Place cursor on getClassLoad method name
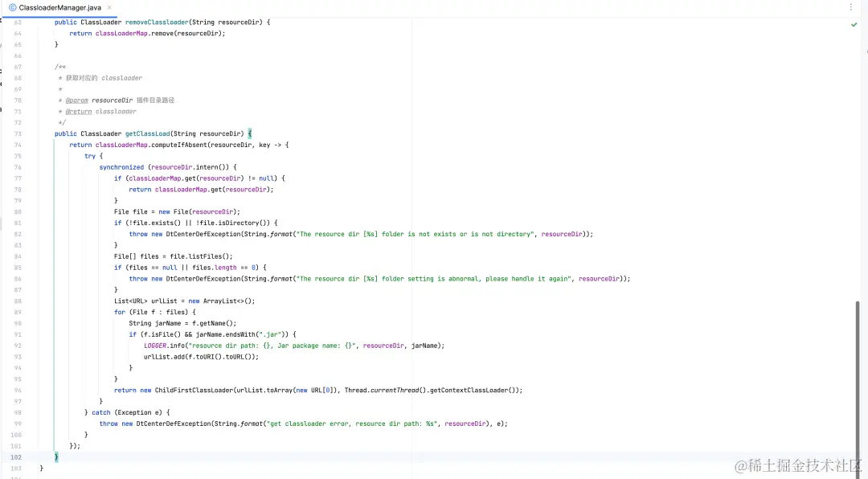This screenshot has width=868, height=479. click(x=147, y=133)
